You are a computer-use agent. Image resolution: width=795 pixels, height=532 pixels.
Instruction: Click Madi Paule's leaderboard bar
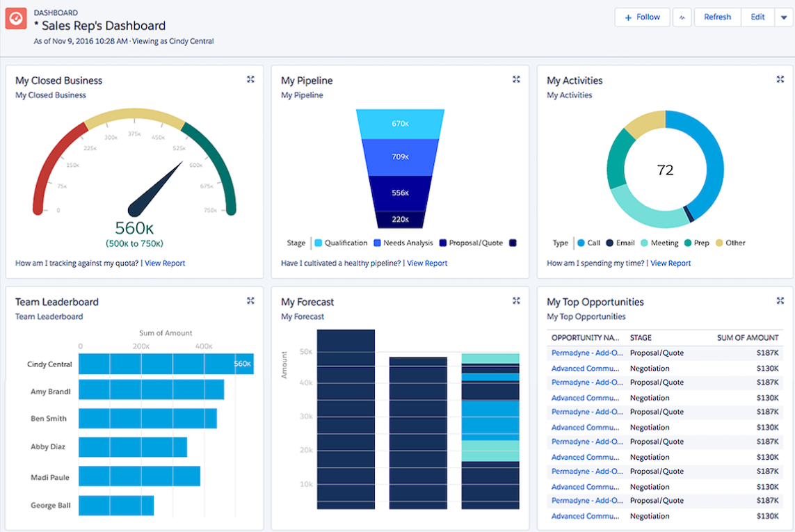(x=139, y=476)
